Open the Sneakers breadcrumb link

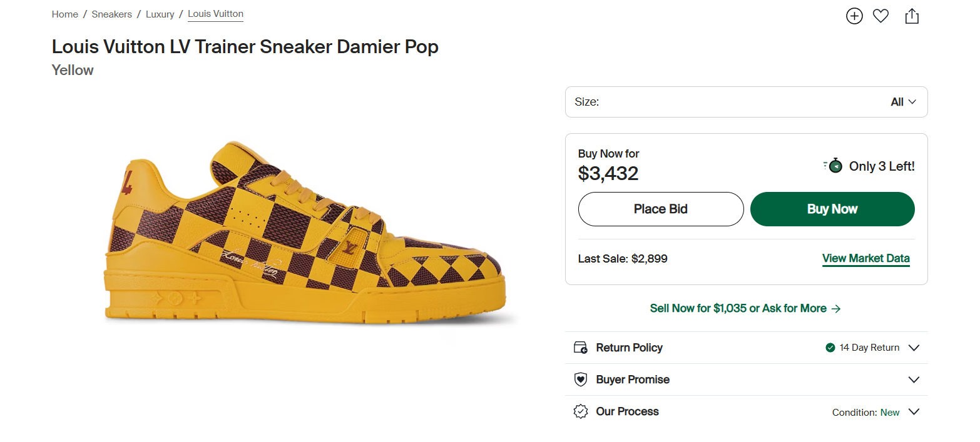click(112, 14)
